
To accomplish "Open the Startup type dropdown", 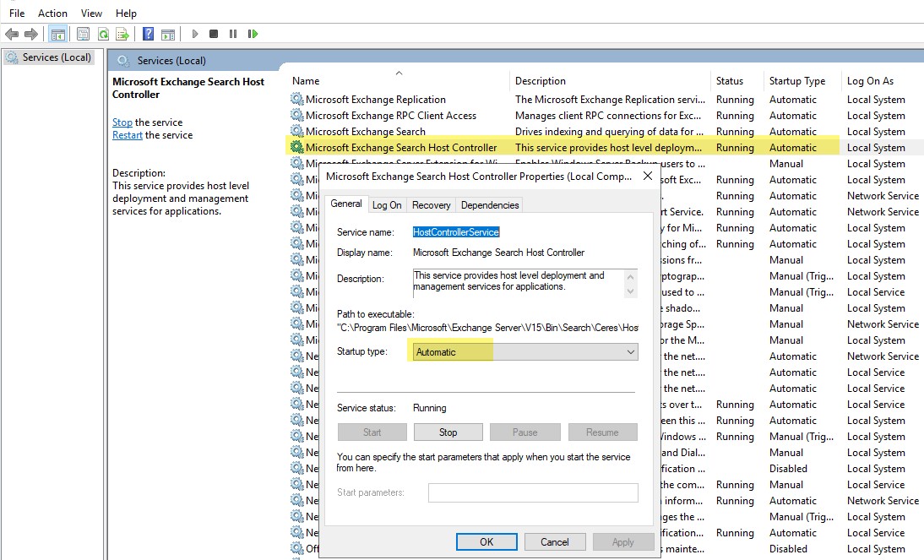I will (525, 352).
